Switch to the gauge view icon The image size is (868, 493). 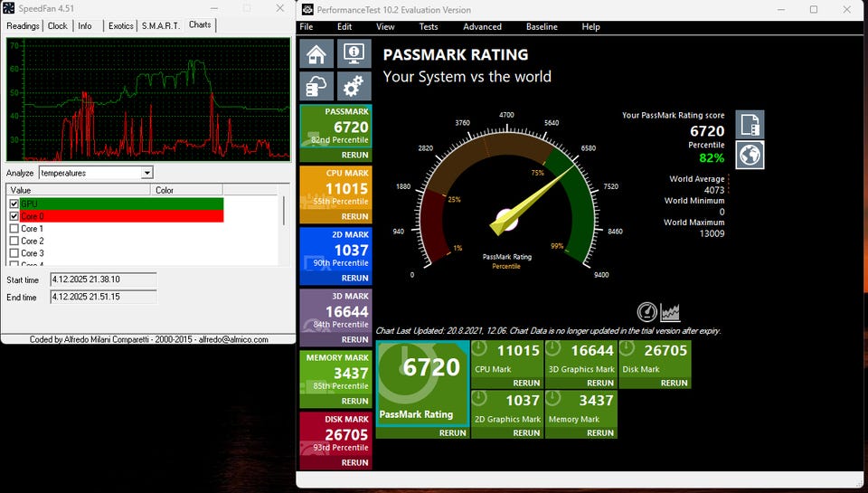[646, 312]
